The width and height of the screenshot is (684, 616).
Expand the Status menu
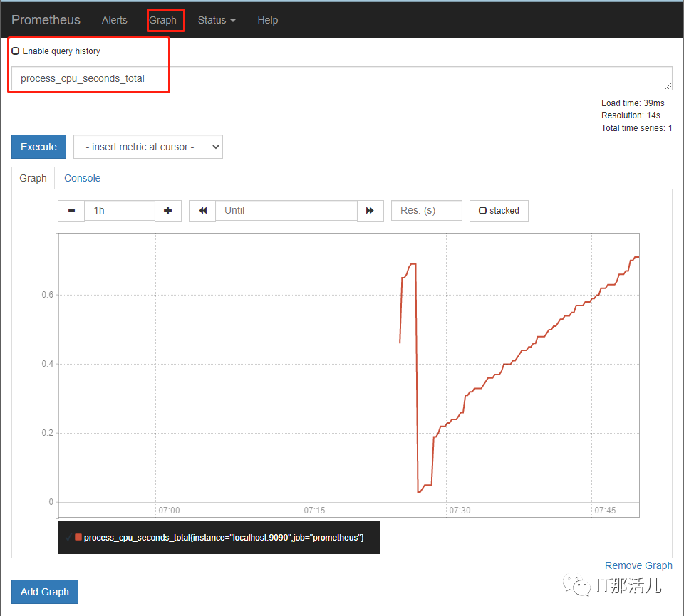217,20
